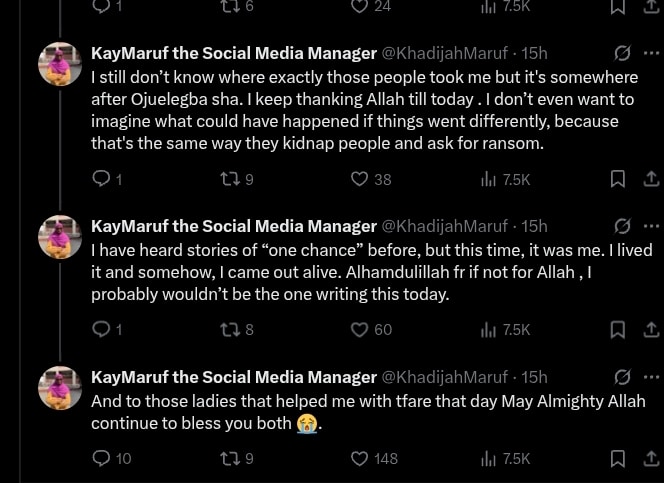Share the tweet thanking the ladies
The height and width of the screenshot is (483, 664).
pos(651,458)
